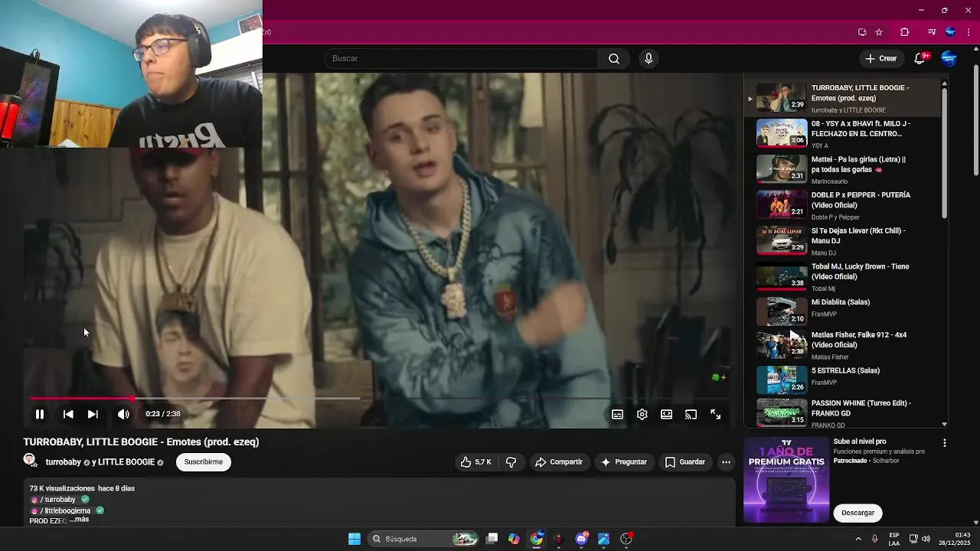Open the Premium Gratis ad thumbnail
The width and height of the screenshot is (980, 551).
coord(786,480)
